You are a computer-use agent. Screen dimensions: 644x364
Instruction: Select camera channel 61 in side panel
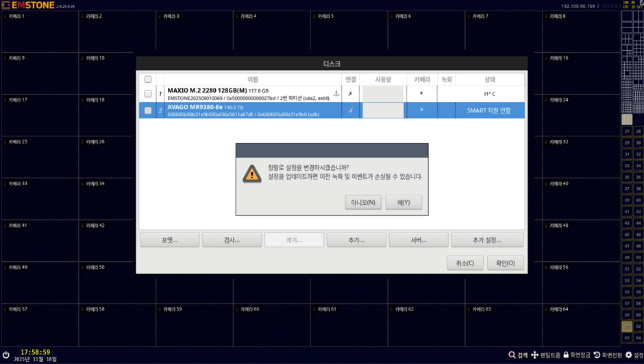627,327
